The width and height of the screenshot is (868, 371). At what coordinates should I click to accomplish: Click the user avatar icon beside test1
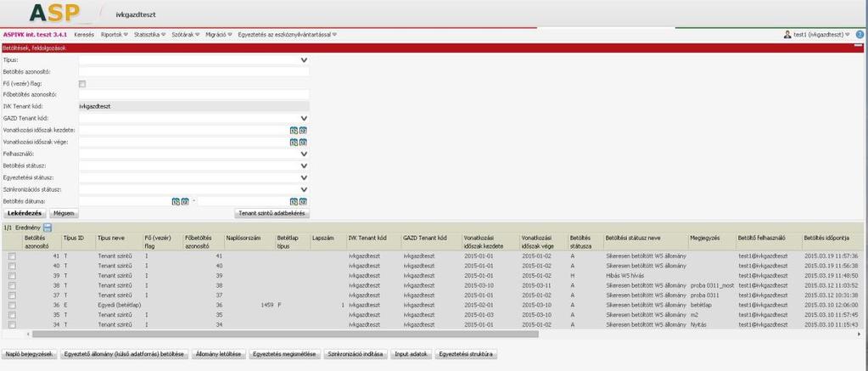coord(787,34)
